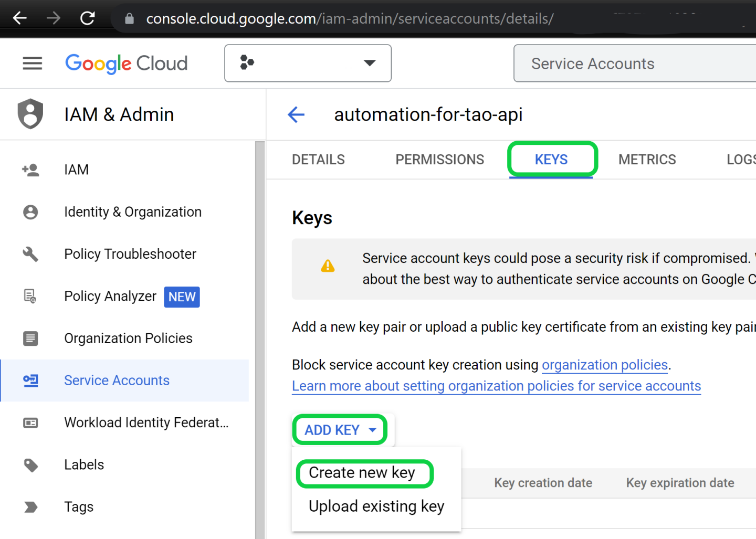Switch to the PERMISSIONS tab
The width and height of the screenshot is (756, 539).
click(439, 160)
